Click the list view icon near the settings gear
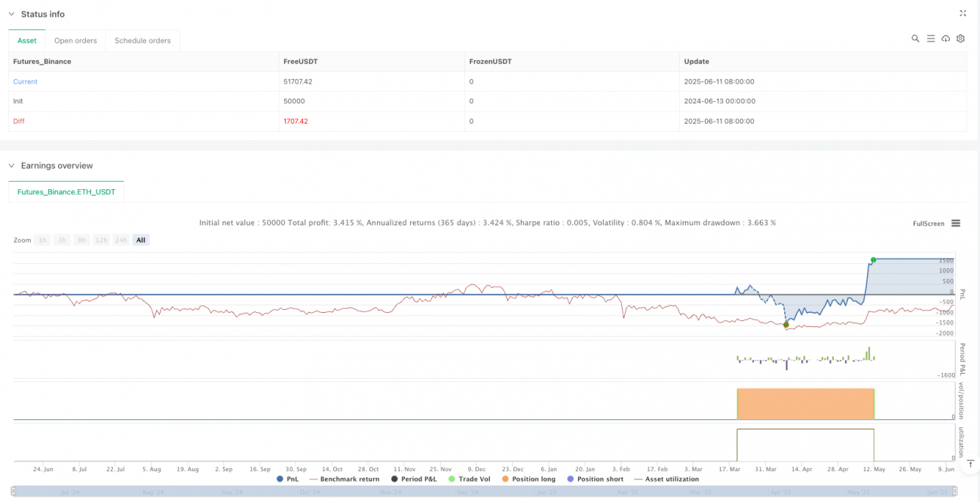Screen dimensions: 980x502 [930, 38]
